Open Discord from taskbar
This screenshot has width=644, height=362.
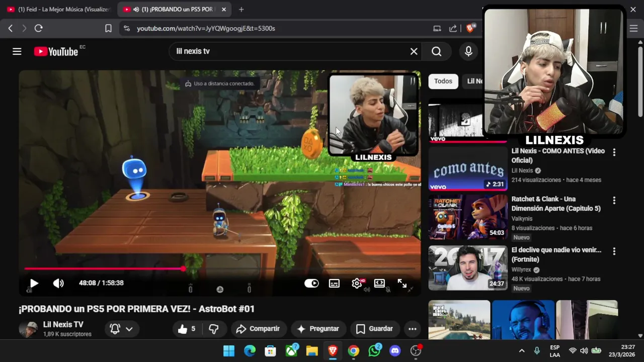click(x=395, y=350)
